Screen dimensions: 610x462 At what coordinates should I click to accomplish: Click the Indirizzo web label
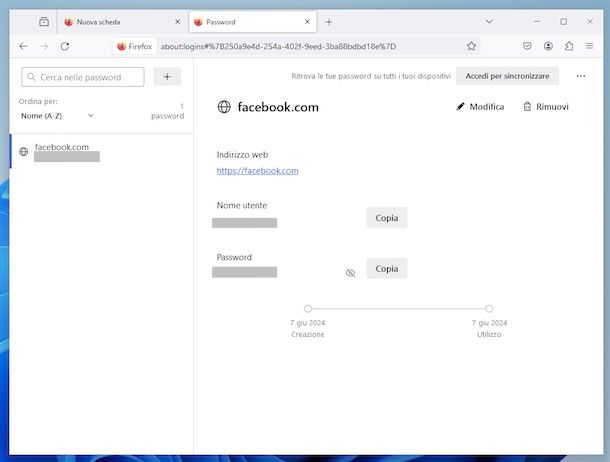pyautogui.click(x=242, y=155)
